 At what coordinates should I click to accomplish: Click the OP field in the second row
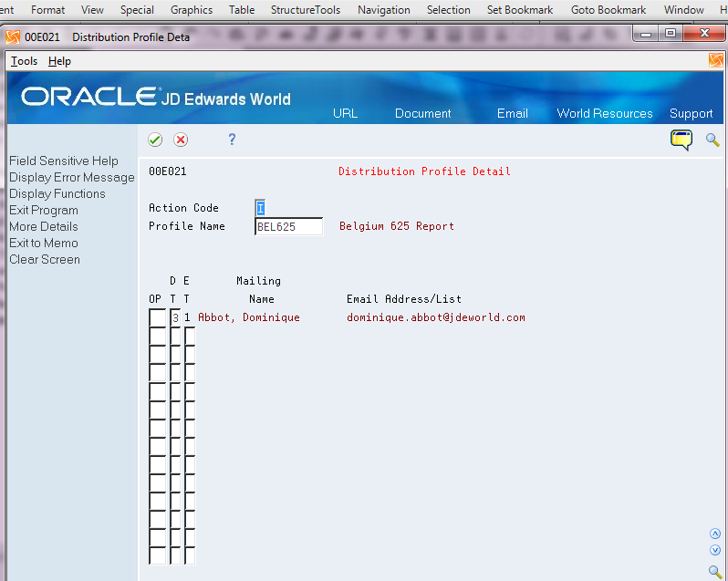click(158, 336)
